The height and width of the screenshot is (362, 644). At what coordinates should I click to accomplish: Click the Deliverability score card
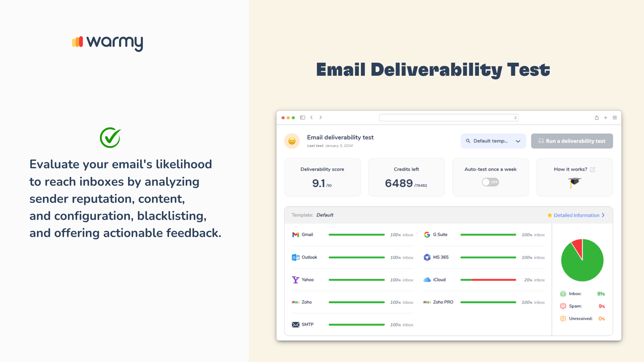coord(322,177)
